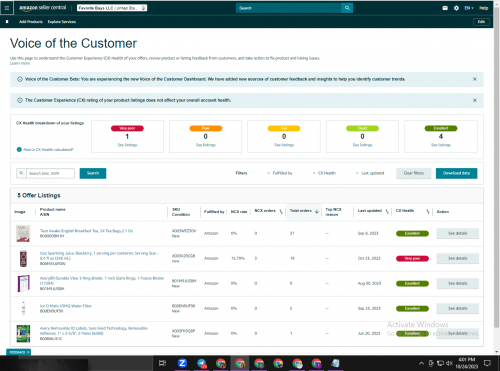Viewport: 500px width, 371px height.
Task: See details for Avery Durable View Binder
Action: [x=458, y=283]
